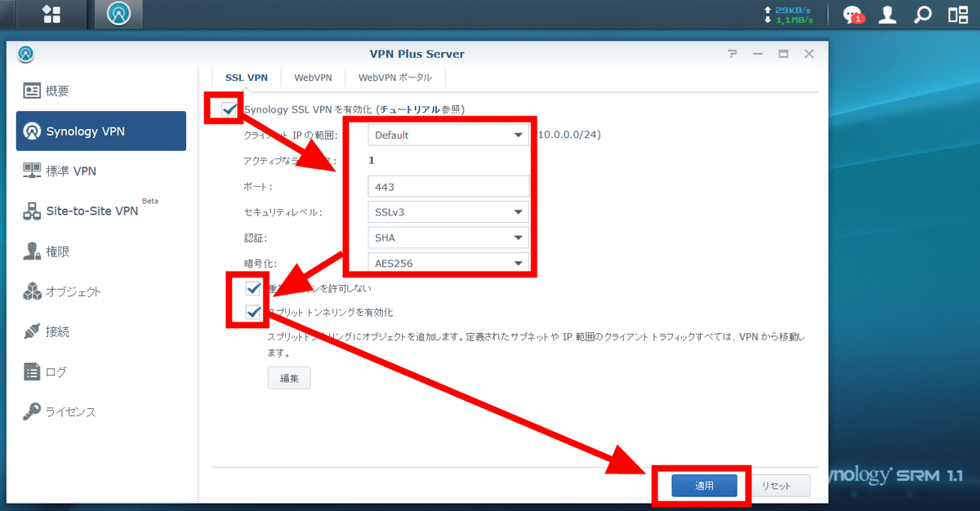Click the split tunneling description paragraph
Viewport: 980px width, 511px height.
[537, 344]
